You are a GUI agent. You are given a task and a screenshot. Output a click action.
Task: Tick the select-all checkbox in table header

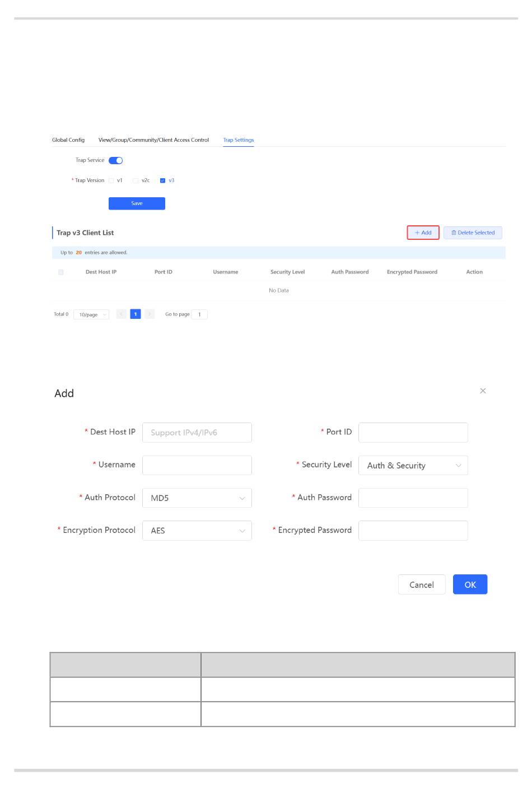click(61, 272)
